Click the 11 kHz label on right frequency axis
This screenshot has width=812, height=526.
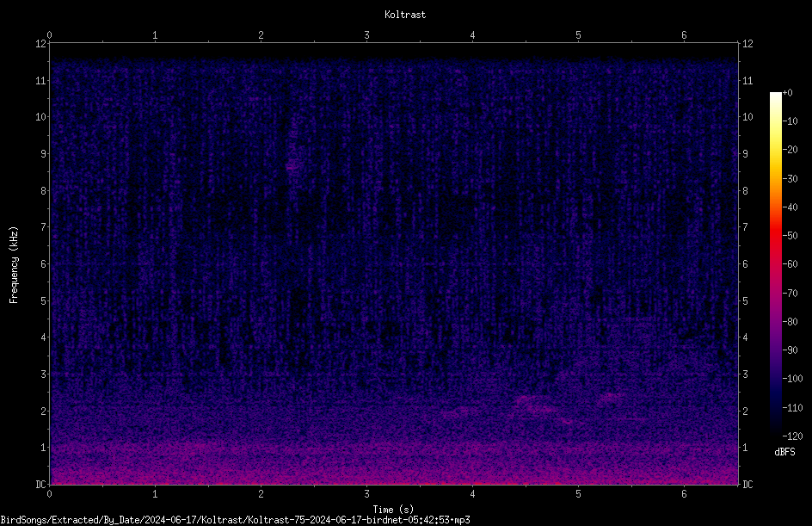pyautogui.click(x=747, y=80)
